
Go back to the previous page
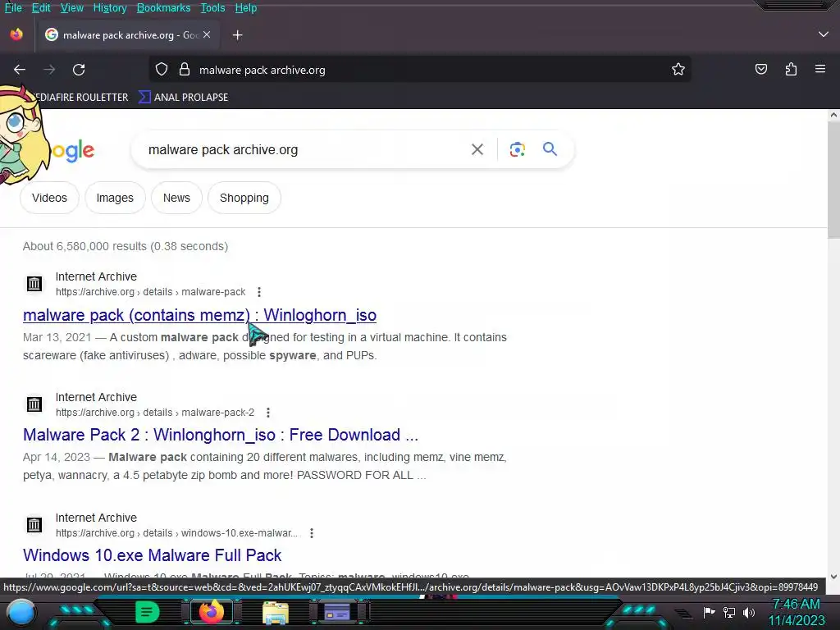[x=20, y=70]
